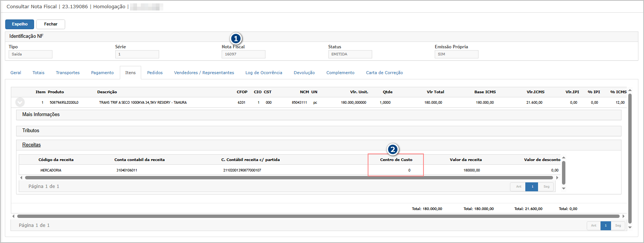Image resolution: width=644 pixels, height=243 pixels.
Task: Click items grid scroll-right arrow
Action: (623, 216)
